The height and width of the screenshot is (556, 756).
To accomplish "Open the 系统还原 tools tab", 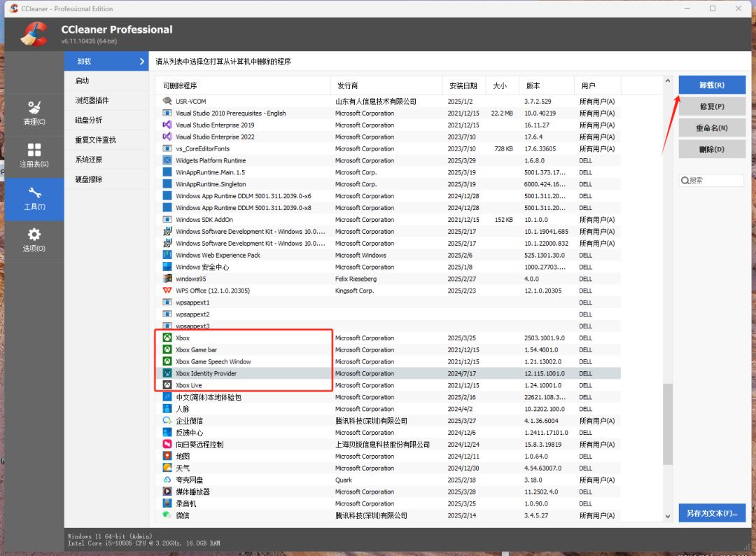I will pyautogui.click(x=106, y=160).
